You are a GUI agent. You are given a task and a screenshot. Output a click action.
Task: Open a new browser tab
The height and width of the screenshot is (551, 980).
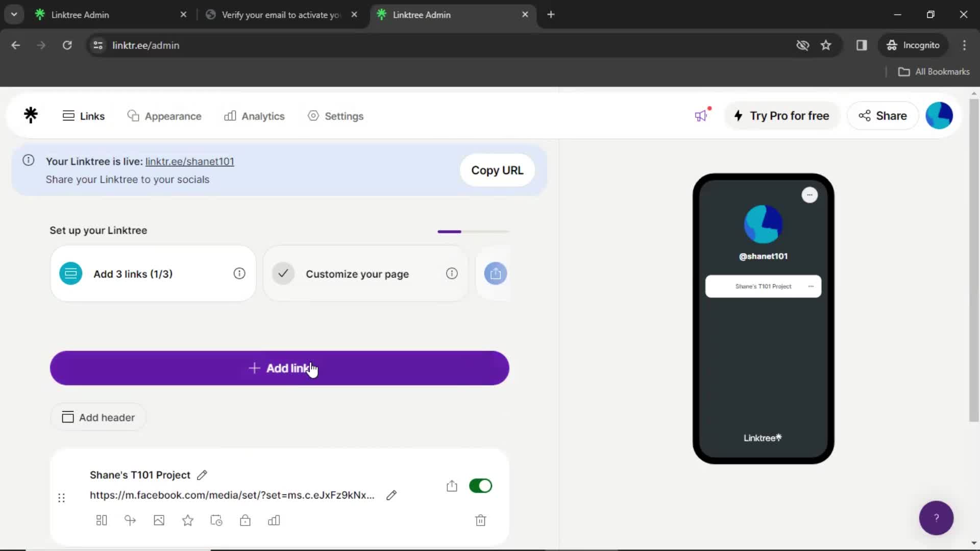click(551, 15)
